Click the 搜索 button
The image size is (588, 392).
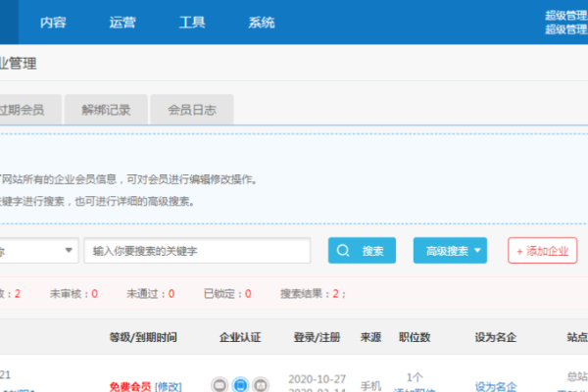pyautogui.click(x=362, y=250)
